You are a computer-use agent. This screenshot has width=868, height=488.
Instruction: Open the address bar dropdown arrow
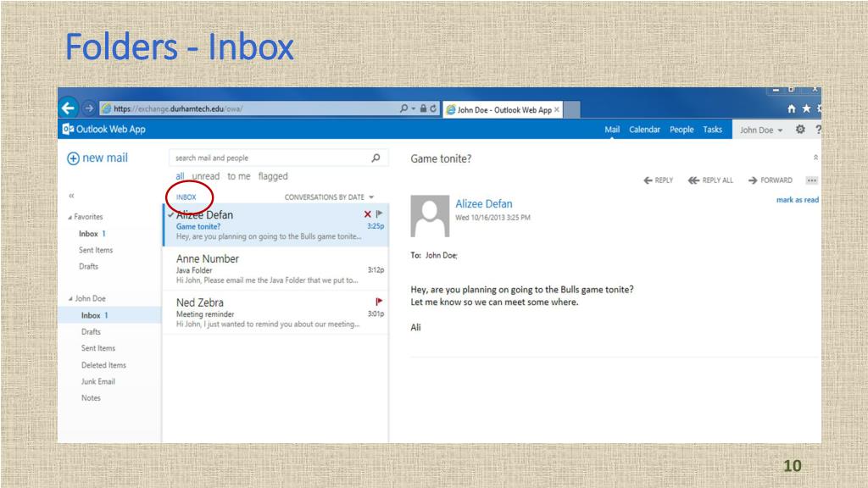414,108
